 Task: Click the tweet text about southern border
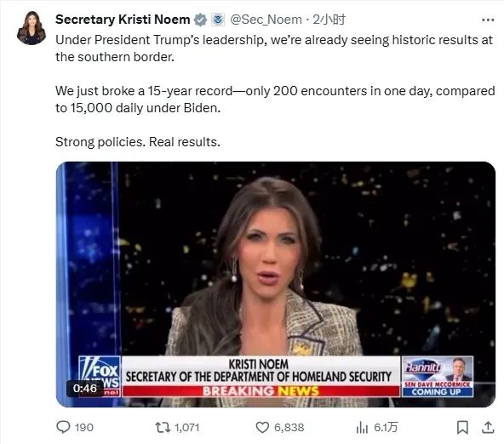[x=275, y=91]
